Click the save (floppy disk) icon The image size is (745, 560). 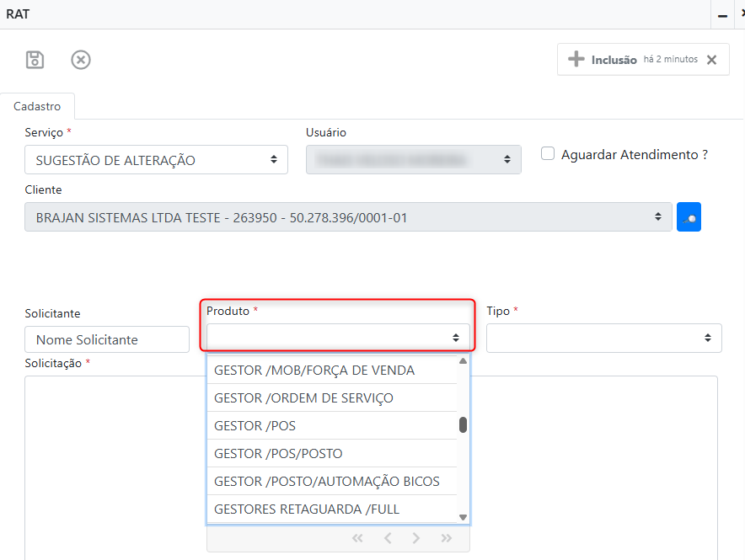click(35, 60)
